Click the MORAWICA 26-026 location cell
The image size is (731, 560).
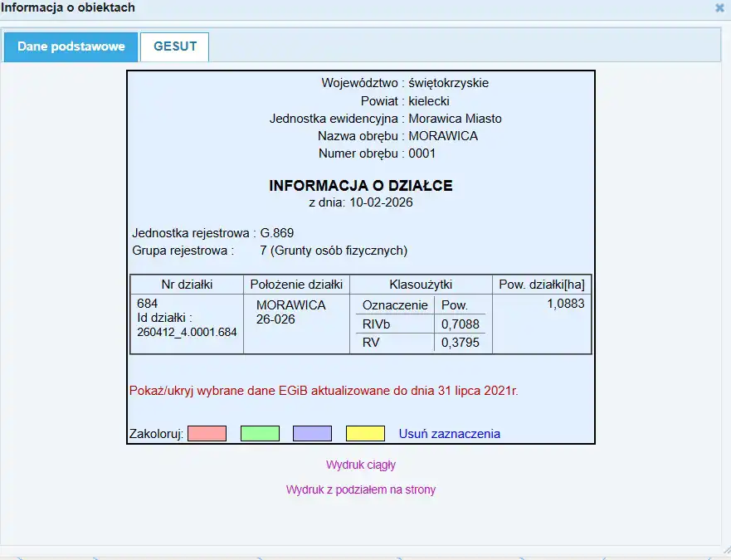click(x=290, y=311)
